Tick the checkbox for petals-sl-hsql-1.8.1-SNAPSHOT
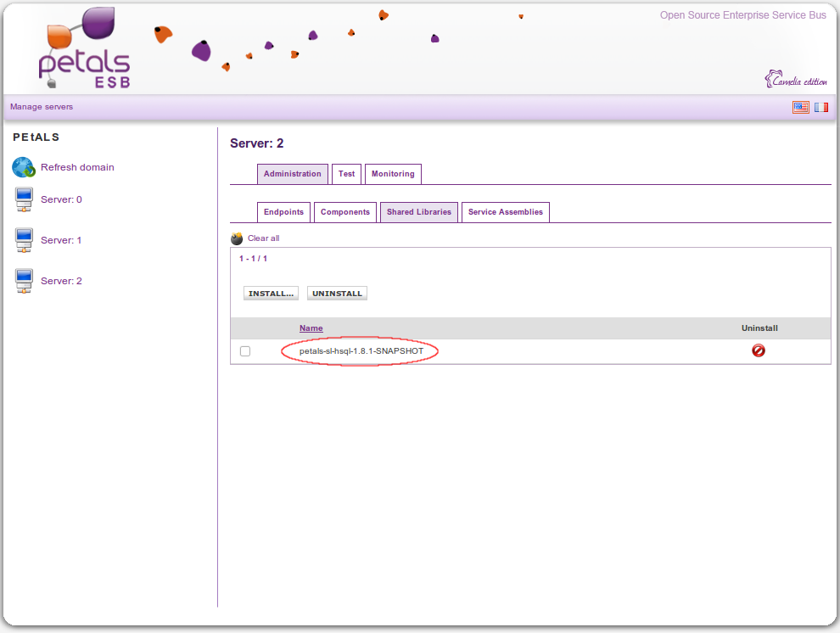This screenshot has height=633, width=840. [x=245, y=351]
